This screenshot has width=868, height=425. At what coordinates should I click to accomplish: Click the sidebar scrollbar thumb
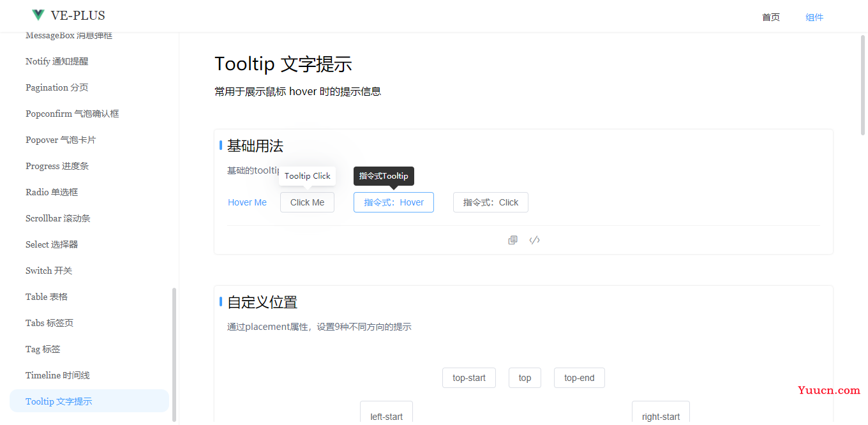174,354
